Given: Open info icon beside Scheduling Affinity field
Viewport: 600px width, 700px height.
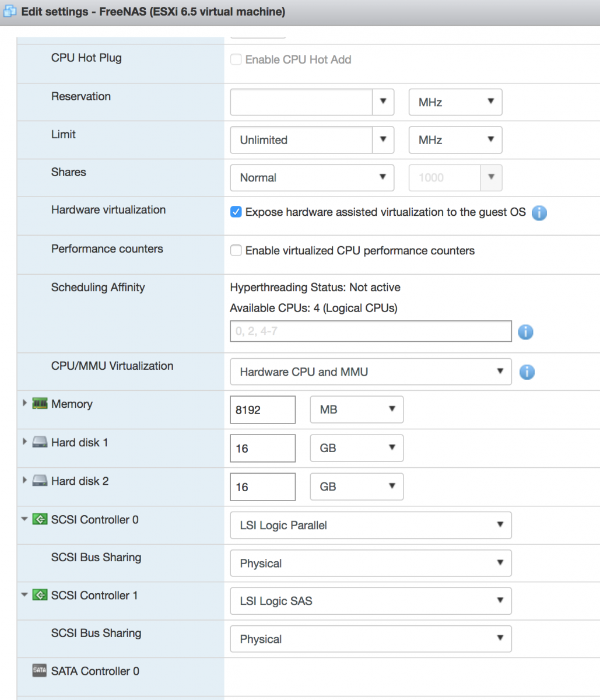Looking at the screenshot, I should click(x=525, y=332).
